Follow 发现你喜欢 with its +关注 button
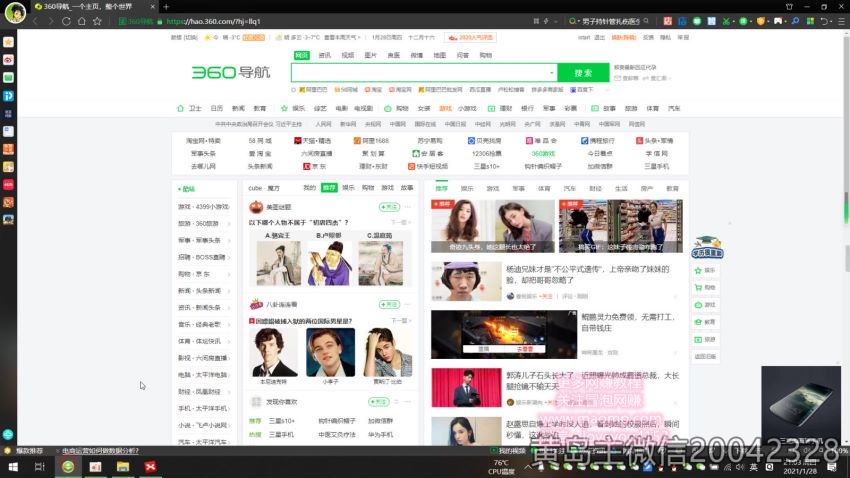The image size is (850, 478). click(x=378, y=402)
